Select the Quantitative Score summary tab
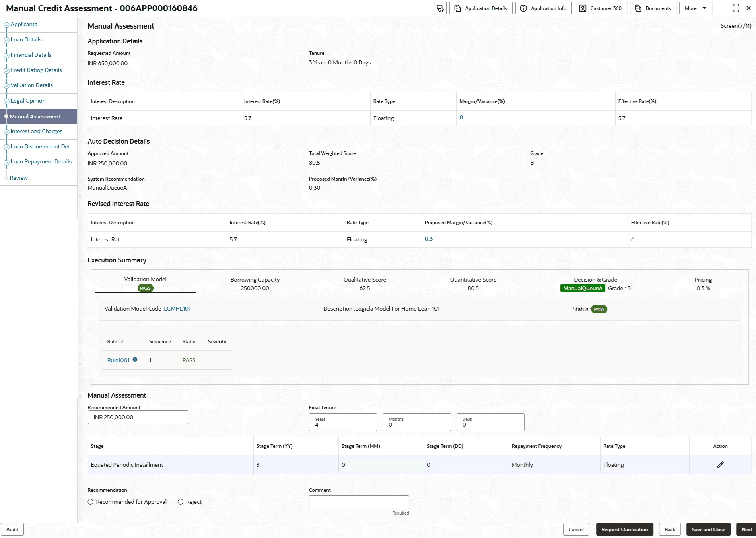Image resolution: width=756 pixels, height=538 pixels. click(473, 284)
